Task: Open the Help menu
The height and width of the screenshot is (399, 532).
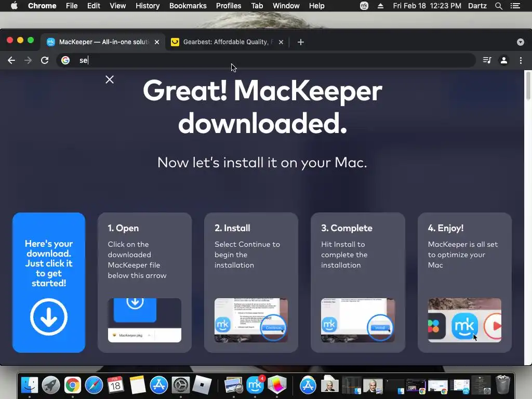Action: [x=316, y=6]
